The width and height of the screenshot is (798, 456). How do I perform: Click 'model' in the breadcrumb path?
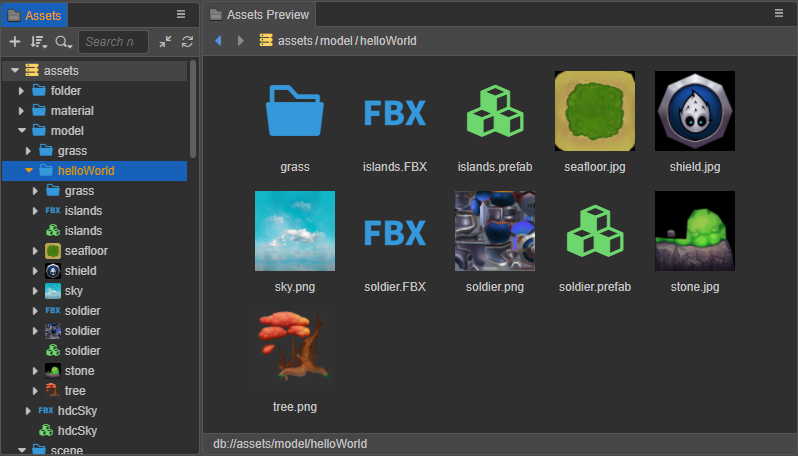click(336, 41)
